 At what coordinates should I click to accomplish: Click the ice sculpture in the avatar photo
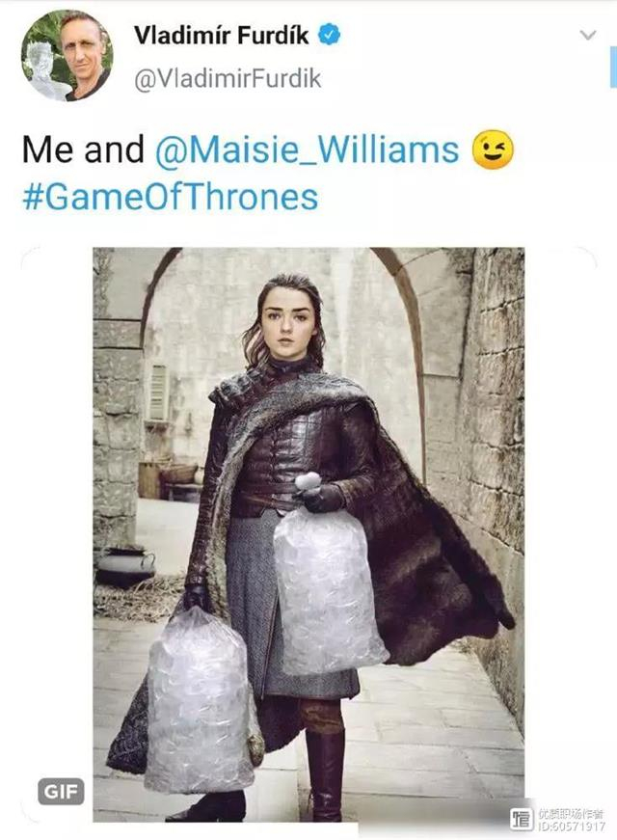click(x=40, y=69)
